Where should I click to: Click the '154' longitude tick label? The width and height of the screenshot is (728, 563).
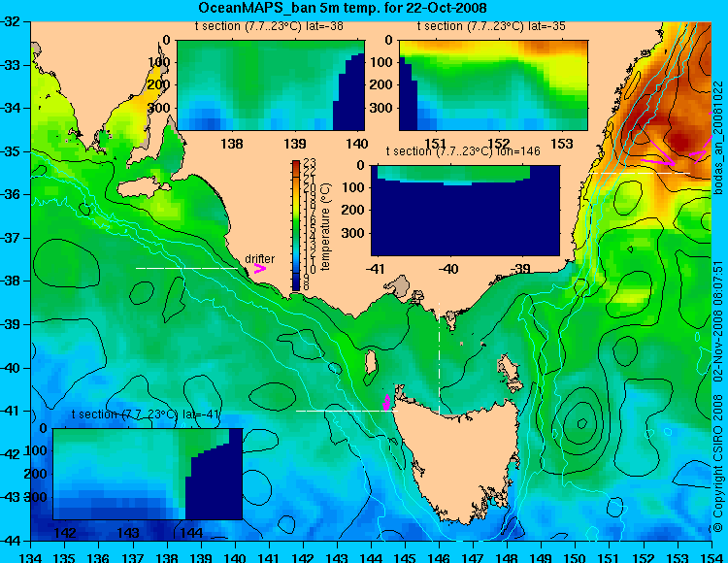click(711, 556)
